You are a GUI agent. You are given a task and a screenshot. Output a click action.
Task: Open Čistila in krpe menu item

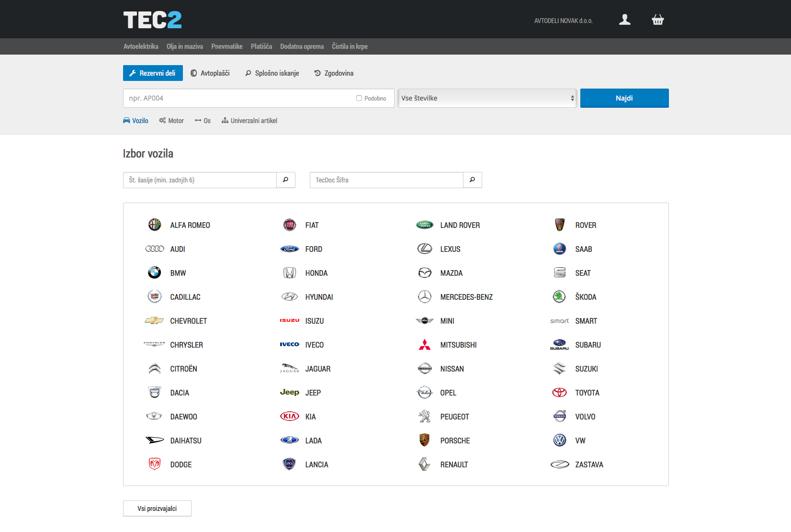350,46
